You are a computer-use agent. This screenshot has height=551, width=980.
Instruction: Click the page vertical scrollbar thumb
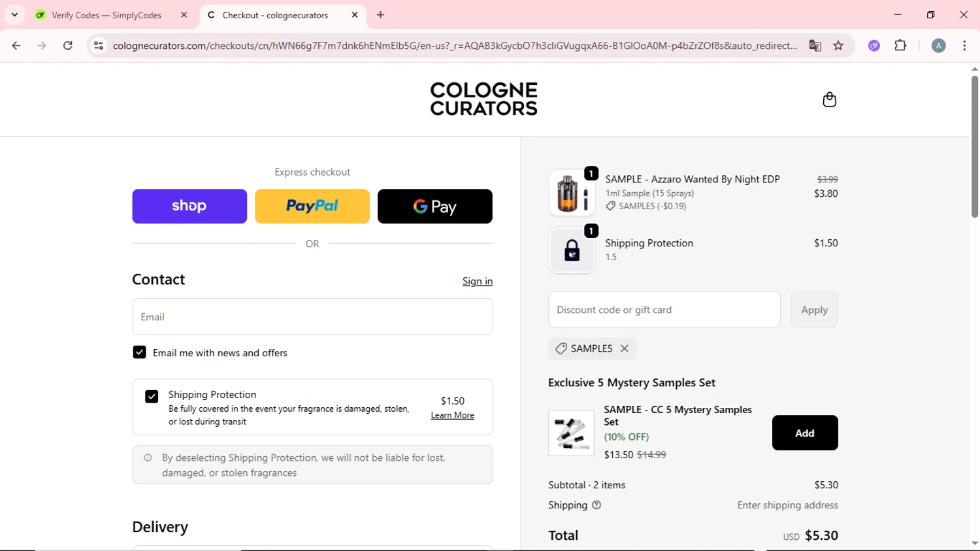click(974, 146)
